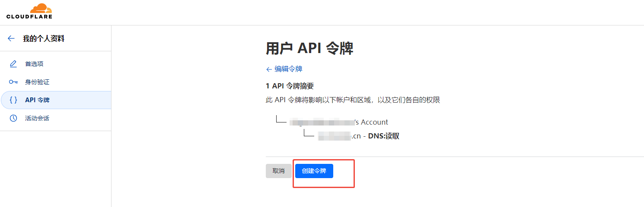
Task: Click the blurred Account name row
Action: (339, 122)
